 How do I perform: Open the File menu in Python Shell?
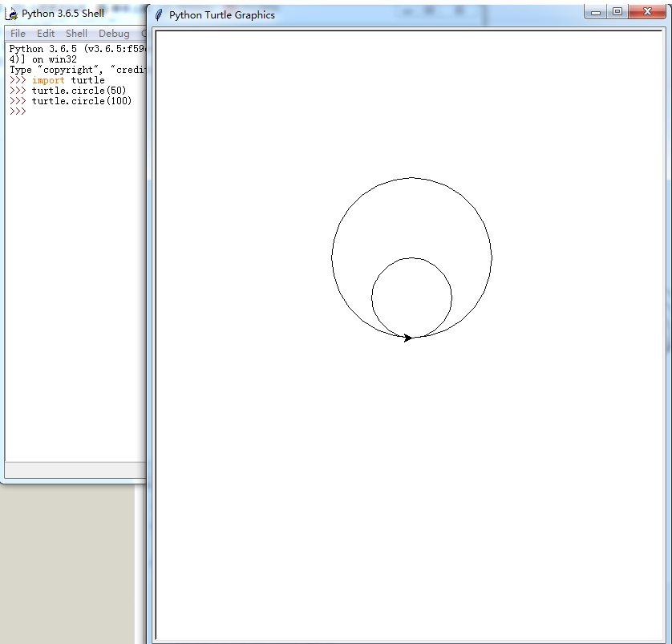[18, 34]
